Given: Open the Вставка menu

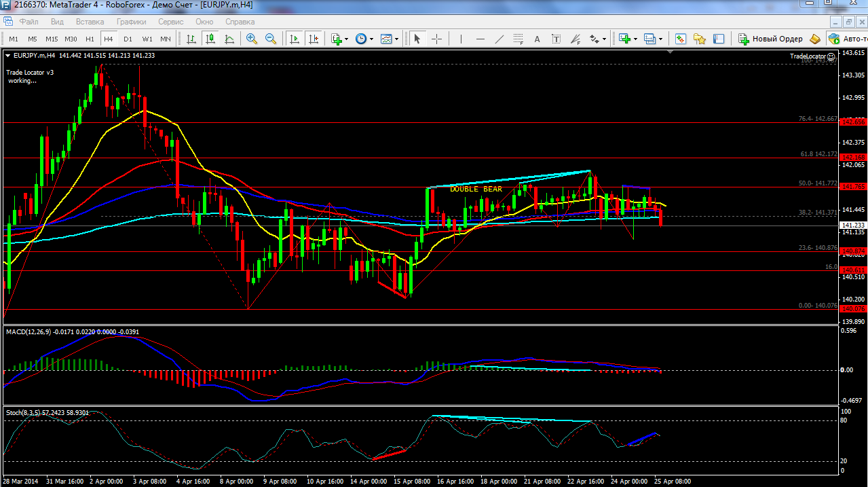Looking at the screenshot, I should tap(90, 21).
